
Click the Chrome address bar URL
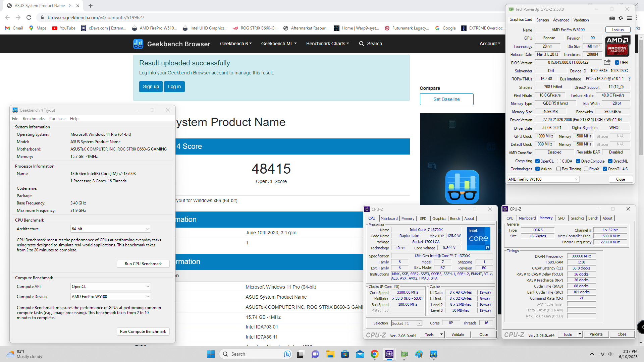[x=96, y=17]
